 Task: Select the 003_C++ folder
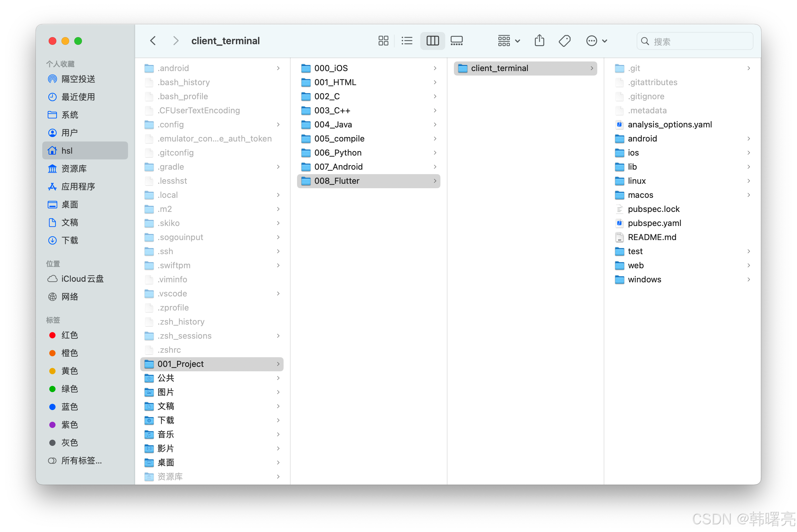pyautogui.click(x=368, y=111)
